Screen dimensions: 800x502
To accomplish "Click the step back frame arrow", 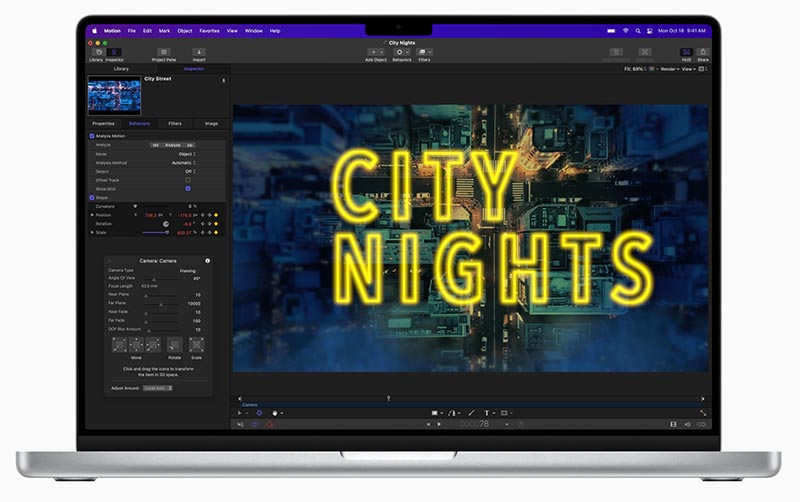I will [428, 424].
